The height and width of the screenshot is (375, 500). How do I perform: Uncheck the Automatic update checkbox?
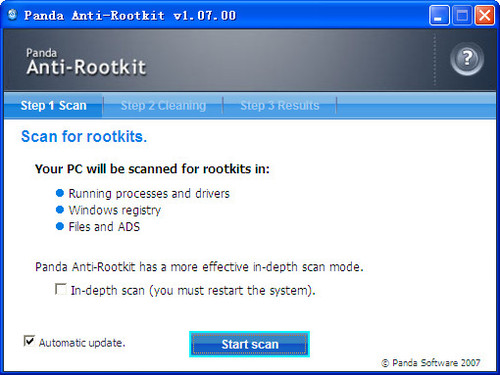(x=29, y=341)
